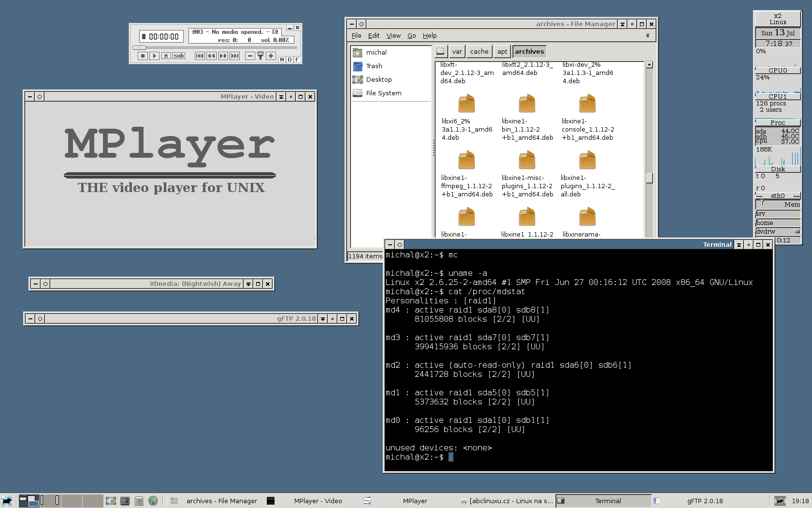This screenshot has width=812, height=508.
Task: Click the root drive icon in path bar
Action: [x=440, y=52]
